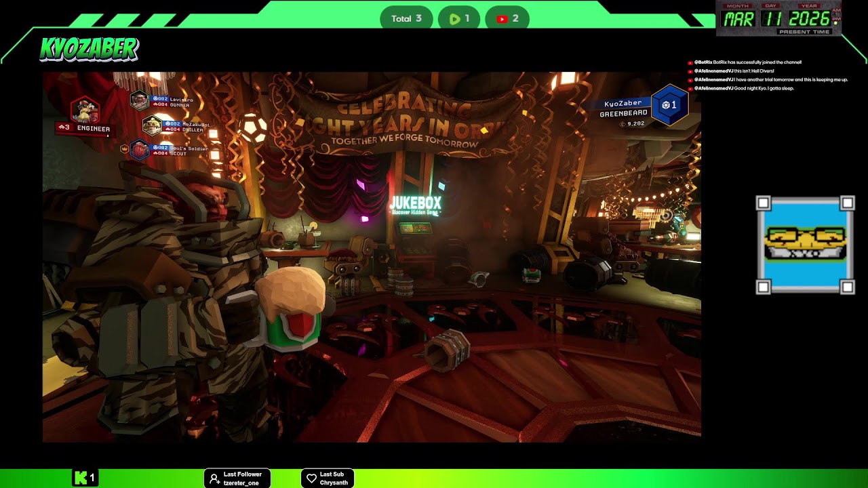Click the GREENBEARD title text
Viewport: 868px width, 488px height.
click(x=623, y=114)
